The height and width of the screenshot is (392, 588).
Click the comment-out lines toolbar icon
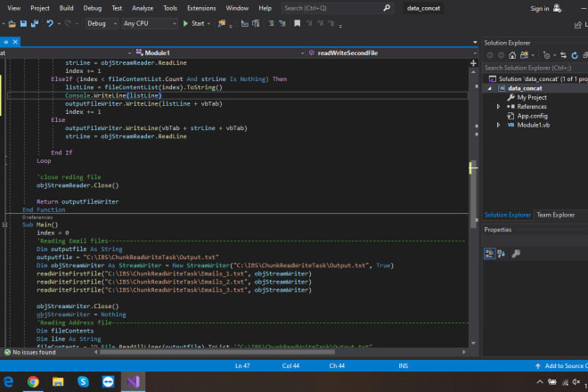coord(271,24)
